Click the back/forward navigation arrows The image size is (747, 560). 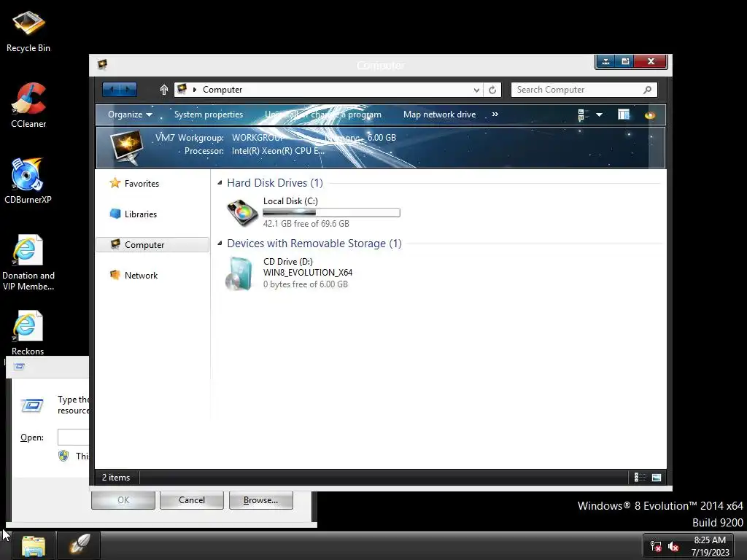[x=120, y=90]
